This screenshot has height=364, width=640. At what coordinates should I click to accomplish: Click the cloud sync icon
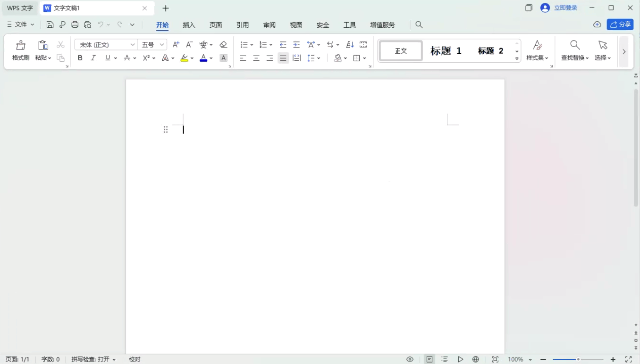tap(597, 25)
